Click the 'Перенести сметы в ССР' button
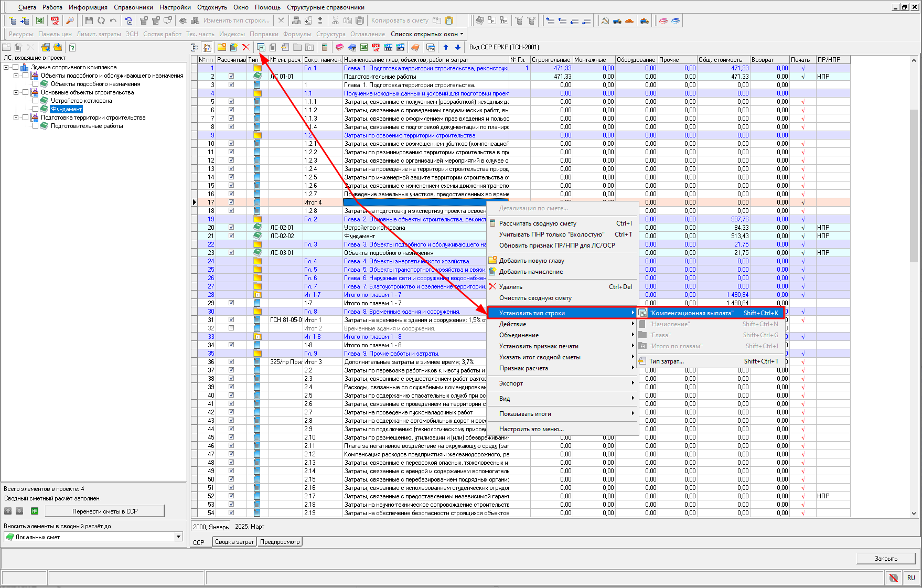 [x=105, y=511]
